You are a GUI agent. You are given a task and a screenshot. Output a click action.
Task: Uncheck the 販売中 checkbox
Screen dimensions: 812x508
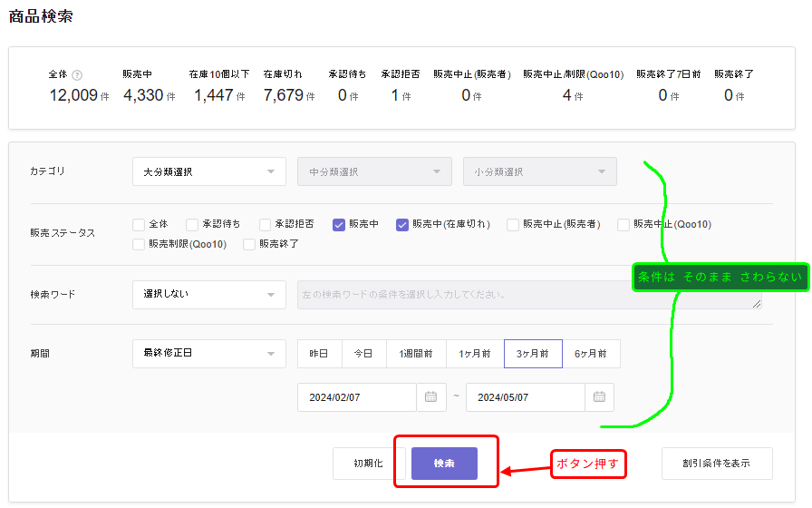[x=339, y=224]
